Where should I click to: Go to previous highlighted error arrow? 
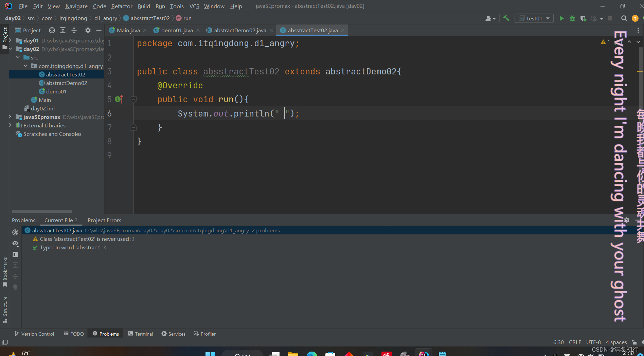tap(629, 42)
